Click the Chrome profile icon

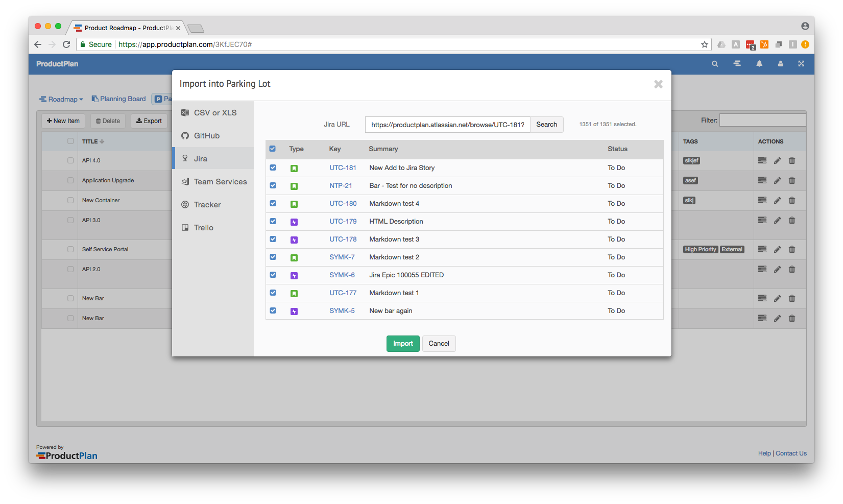[x=805, y=26]
